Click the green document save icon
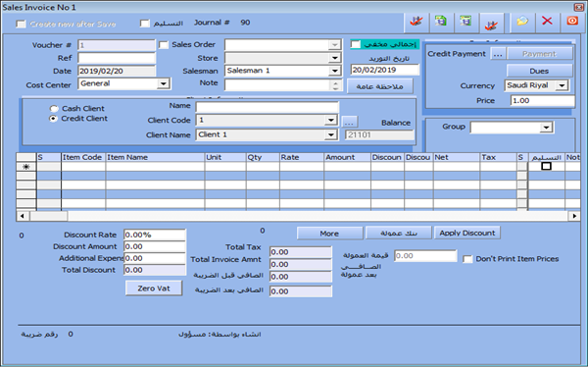 pos(441,22)
